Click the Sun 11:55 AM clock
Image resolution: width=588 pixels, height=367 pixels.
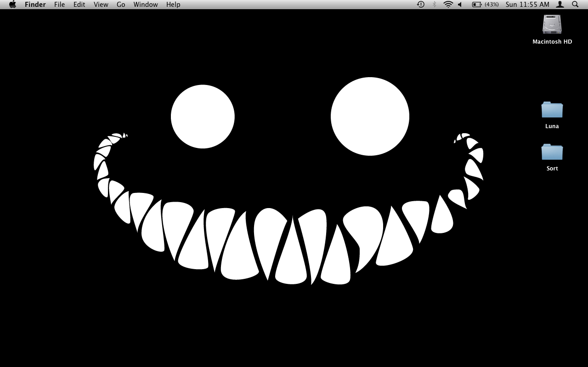pos(527,5)
